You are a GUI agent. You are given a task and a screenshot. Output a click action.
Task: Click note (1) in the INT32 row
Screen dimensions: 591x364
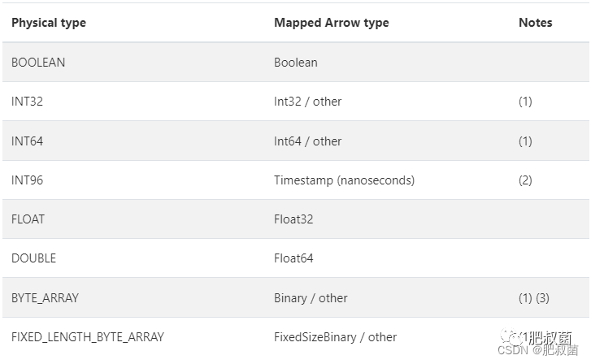tap(525, 102)
